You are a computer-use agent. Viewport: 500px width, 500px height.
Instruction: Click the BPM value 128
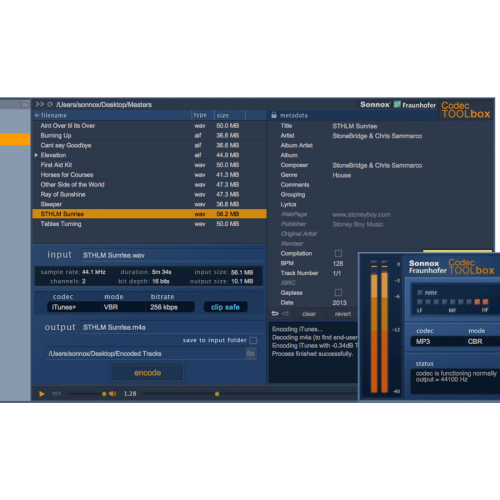[x=338, y=264]
